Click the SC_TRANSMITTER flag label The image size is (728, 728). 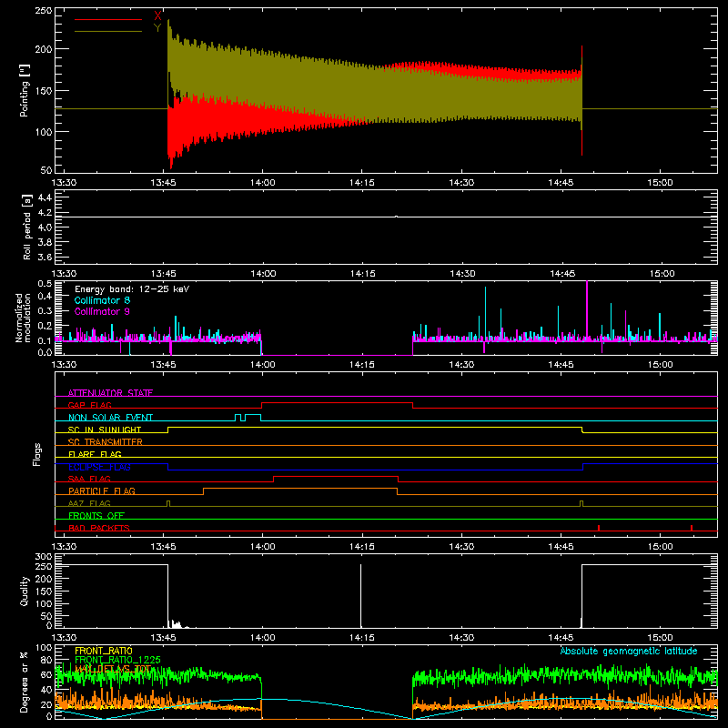[x=106, y=441]
